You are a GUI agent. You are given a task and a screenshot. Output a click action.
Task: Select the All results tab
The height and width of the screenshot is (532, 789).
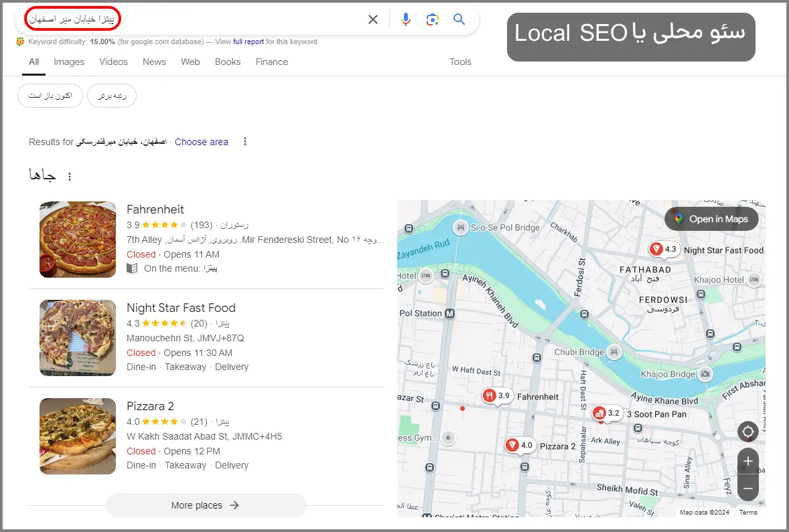pyautogui.click(x=33, y=62)
